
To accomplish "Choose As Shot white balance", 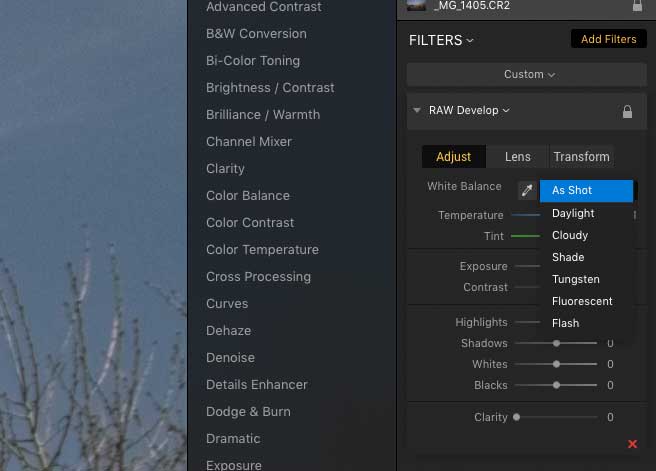I will [586, 191].
